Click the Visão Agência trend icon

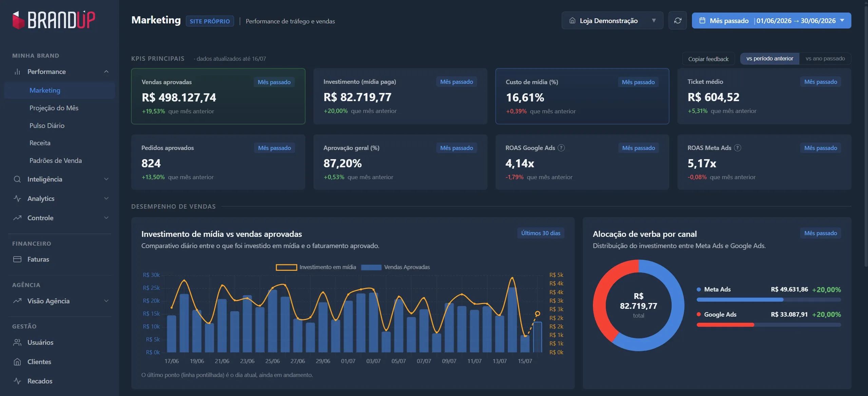tap(17, 301)
